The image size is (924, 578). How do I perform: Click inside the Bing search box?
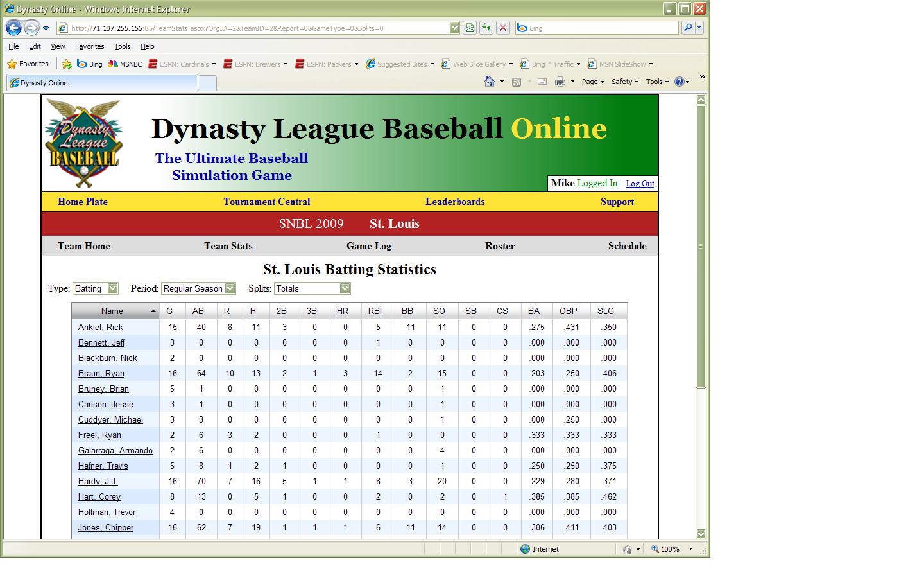pyautogui.click(x=597, y=28)
